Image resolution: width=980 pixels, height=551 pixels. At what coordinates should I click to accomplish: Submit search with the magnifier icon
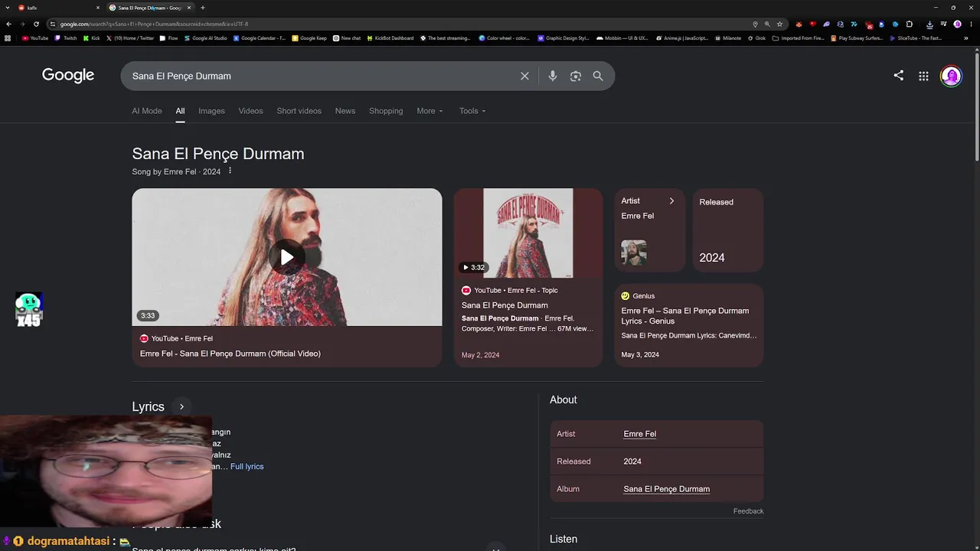click(598, 77)
